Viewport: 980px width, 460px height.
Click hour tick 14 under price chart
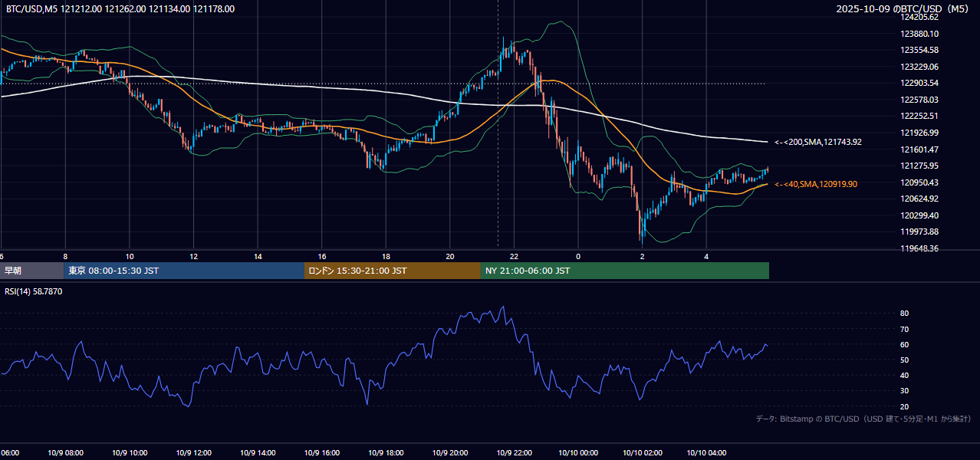(258, 256)
